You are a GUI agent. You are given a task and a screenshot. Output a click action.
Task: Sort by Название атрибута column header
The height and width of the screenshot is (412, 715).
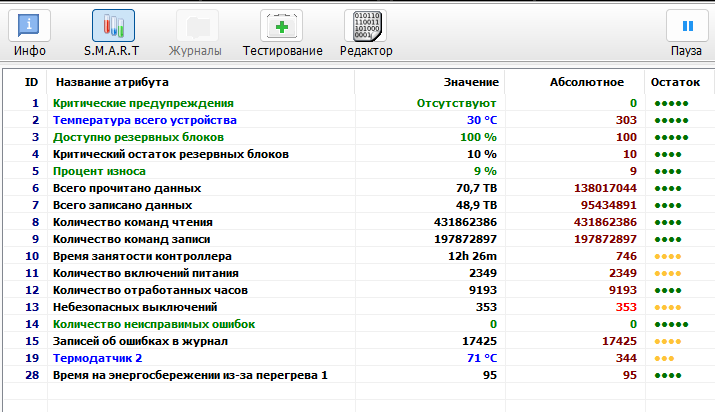(x=112, y=82)
